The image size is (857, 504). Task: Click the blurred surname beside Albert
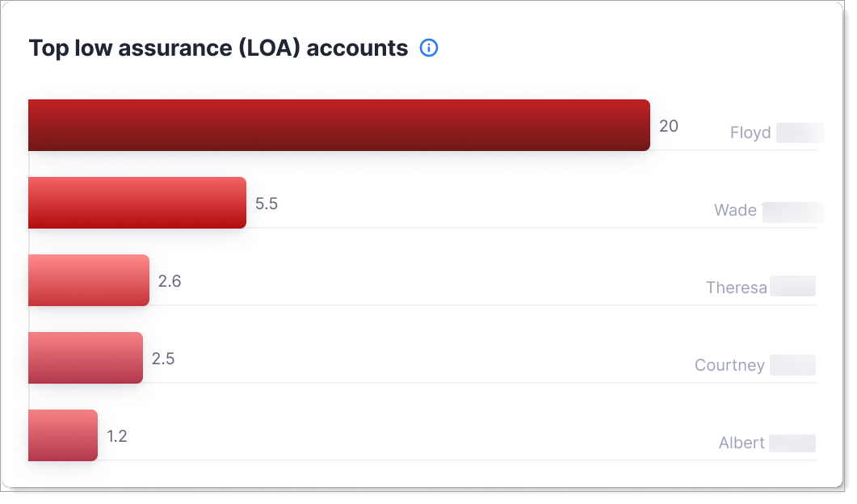click(x=792, y=443)
